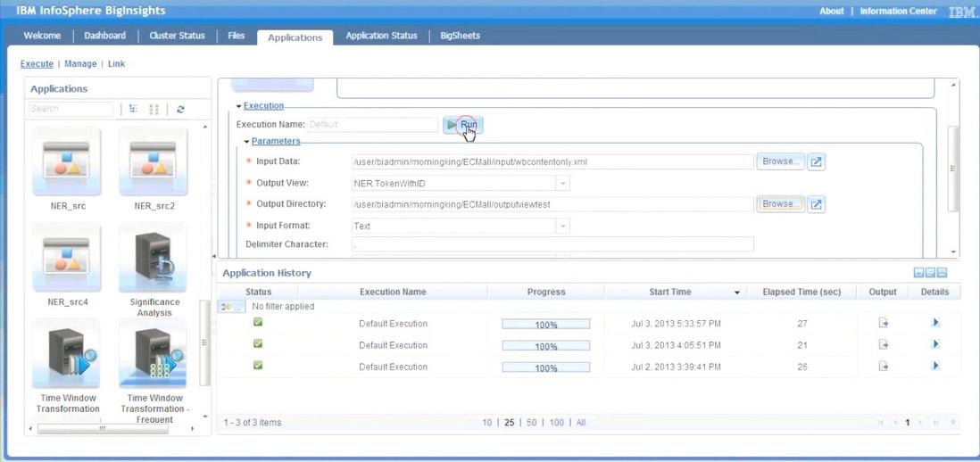Open the BigSheets tab
This screenshot has height=462, width=980.
[x=460, y=36]
